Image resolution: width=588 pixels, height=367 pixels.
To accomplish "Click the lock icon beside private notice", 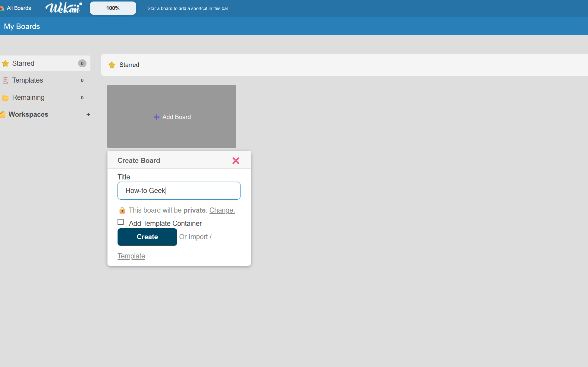I will click(122, 210).
